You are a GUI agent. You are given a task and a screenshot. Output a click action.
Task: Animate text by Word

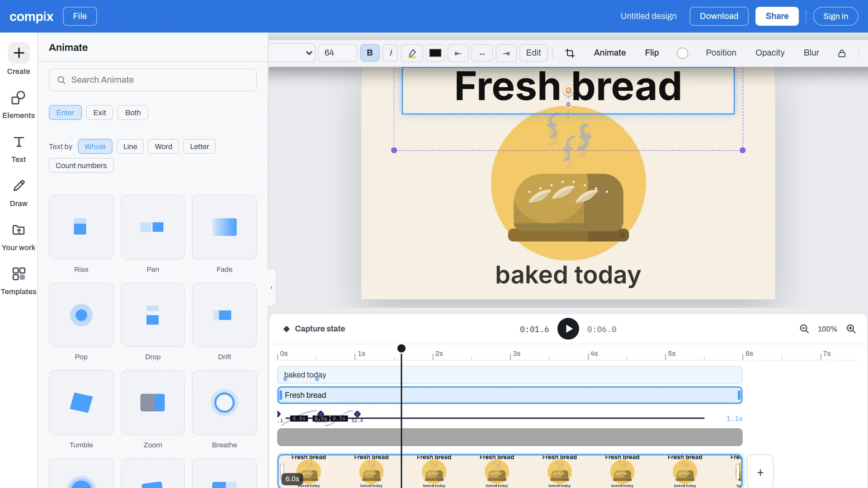point(164,146)
